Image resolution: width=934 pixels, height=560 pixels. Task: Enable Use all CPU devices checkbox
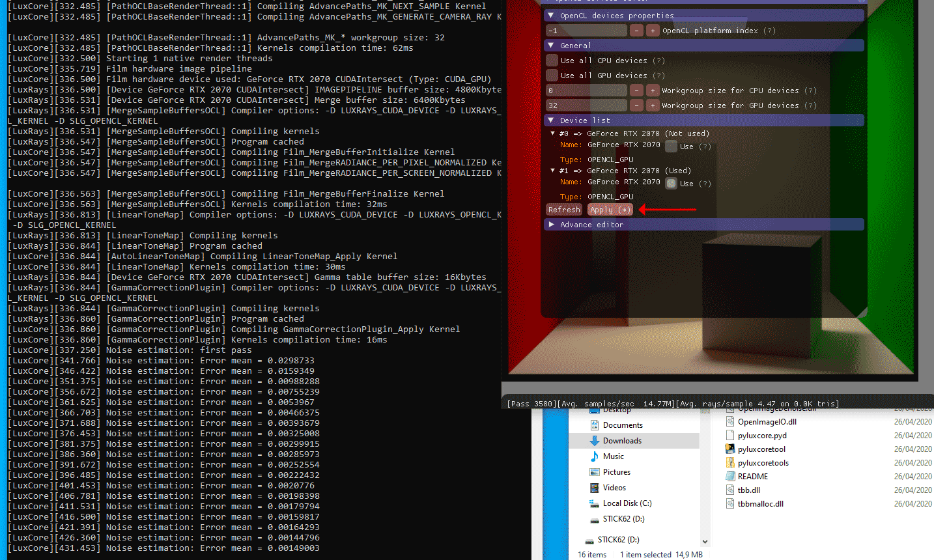click(552, 61)
